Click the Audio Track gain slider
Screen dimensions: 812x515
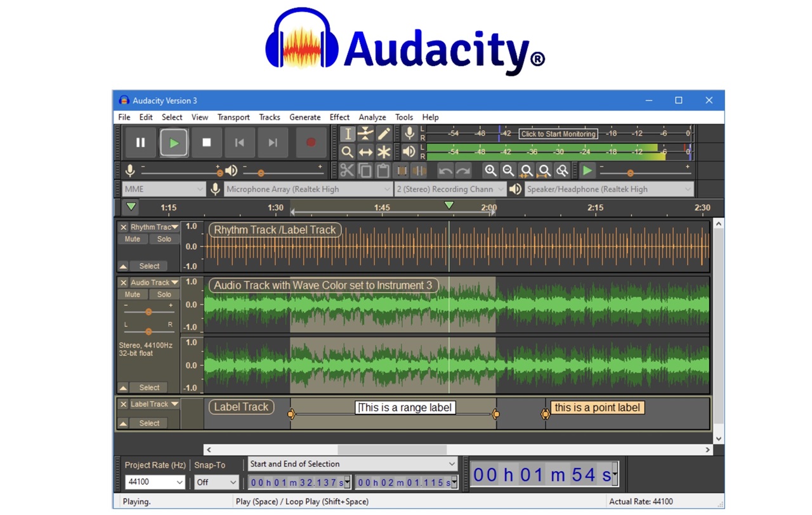(x=148, y=311)
